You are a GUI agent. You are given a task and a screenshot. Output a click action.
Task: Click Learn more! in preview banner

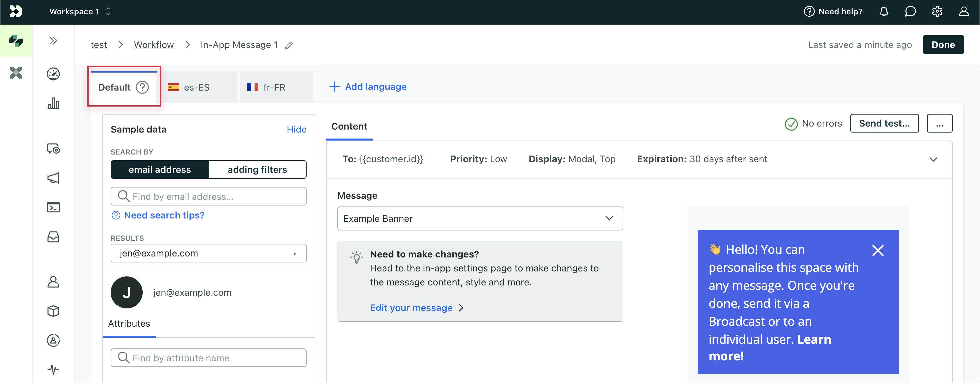(770, 348)
